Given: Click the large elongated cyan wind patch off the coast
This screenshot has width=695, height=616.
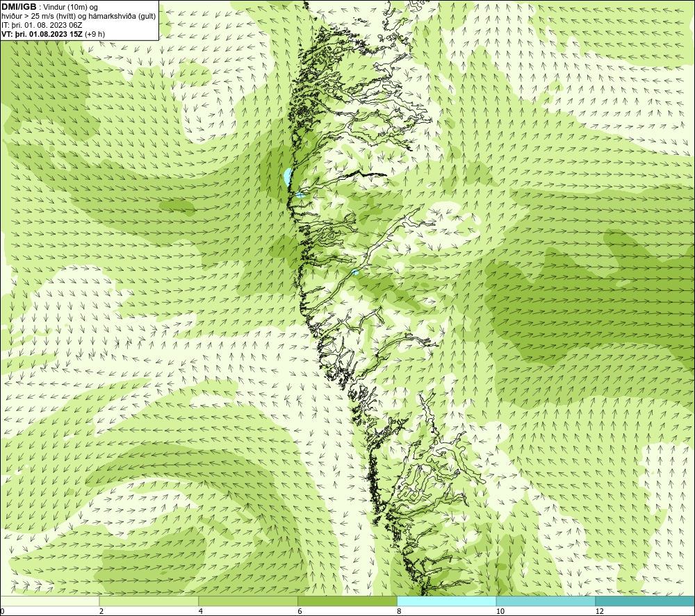Looking at the screenshot, I should [x=287, y=177].
